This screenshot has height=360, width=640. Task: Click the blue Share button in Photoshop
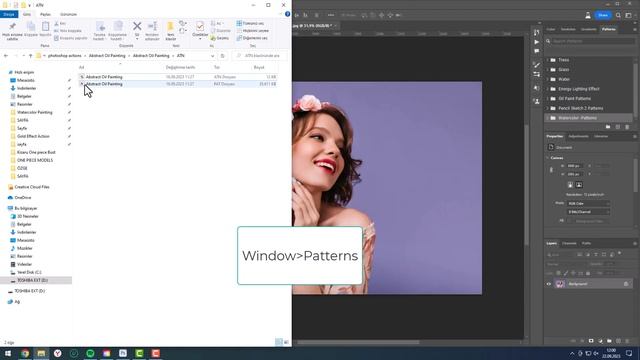[603, 15]
